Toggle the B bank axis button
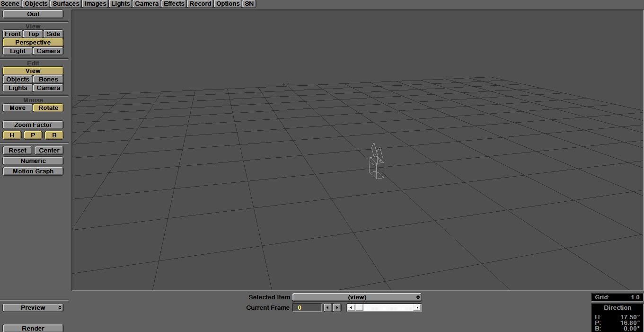Image resolution: width=644 pixels, height=332 pixels. click(54, 135)
